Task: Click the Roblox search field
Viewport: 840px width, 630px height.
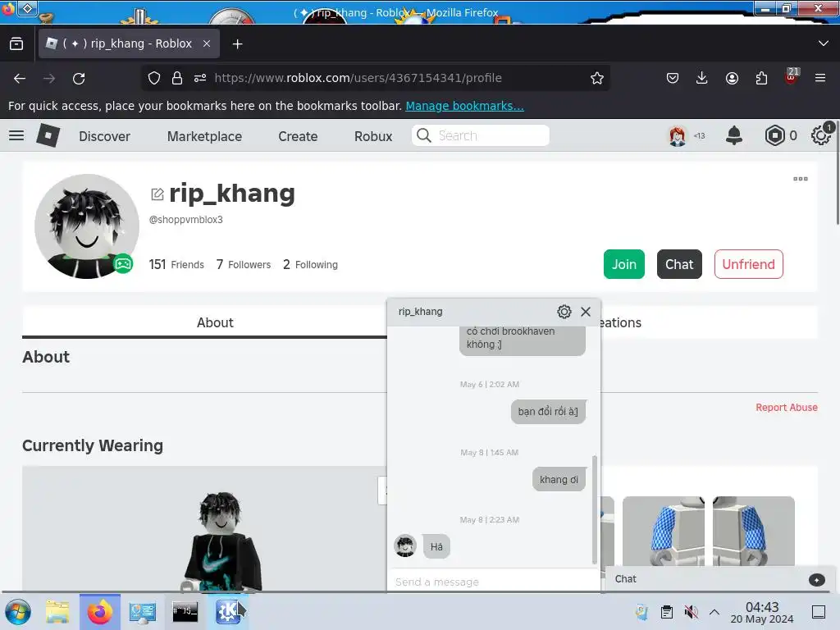Action: [481, 135]
